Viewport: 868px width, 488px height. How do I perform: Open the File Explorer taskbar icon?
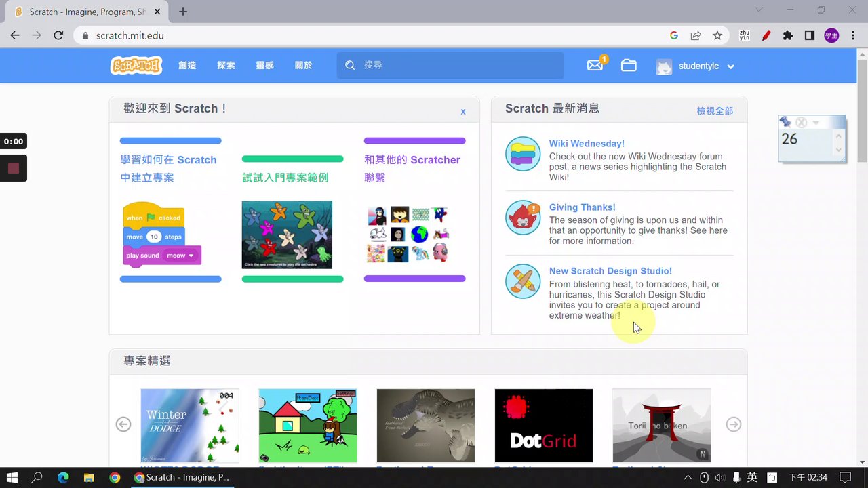click(89, 477)
